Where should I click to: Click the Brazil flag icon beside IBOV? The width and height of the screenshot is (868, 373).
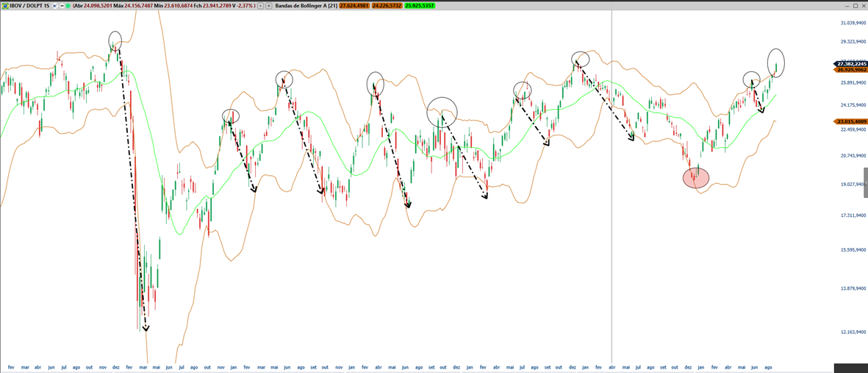tap(5, 6)
